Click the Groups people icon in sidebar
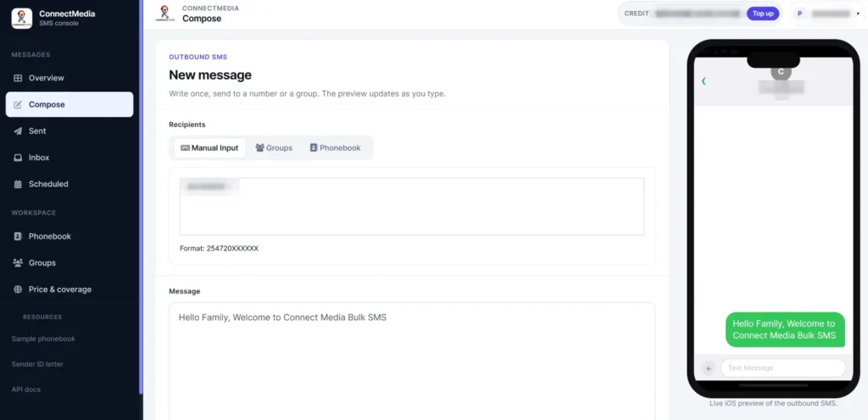 tap(18, 262)
